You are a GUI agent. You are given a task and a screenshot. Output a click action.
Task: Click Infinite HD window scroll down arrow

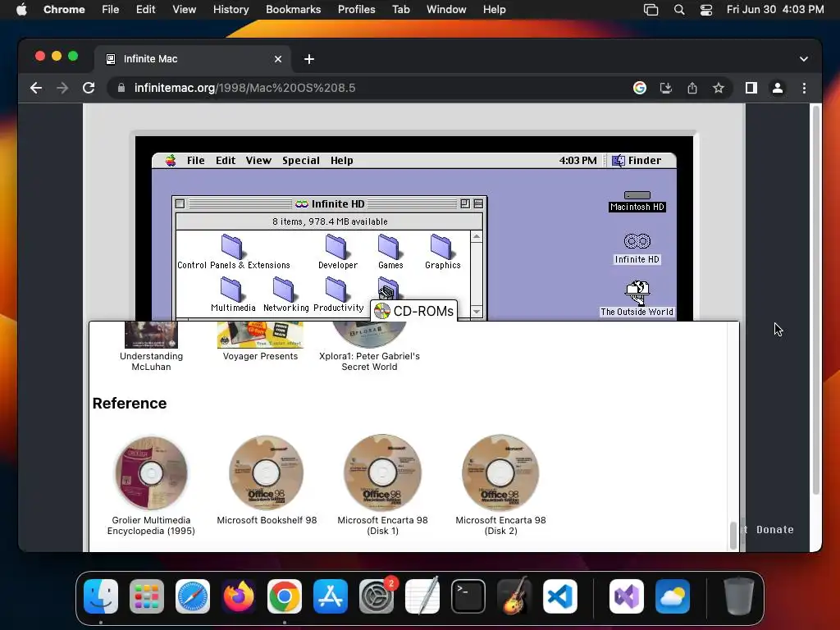pos(477,312)
